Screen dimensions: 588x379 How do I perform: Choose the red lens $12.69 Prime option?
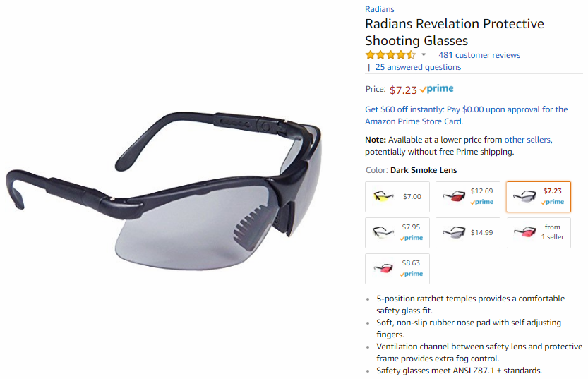(467, 197)
